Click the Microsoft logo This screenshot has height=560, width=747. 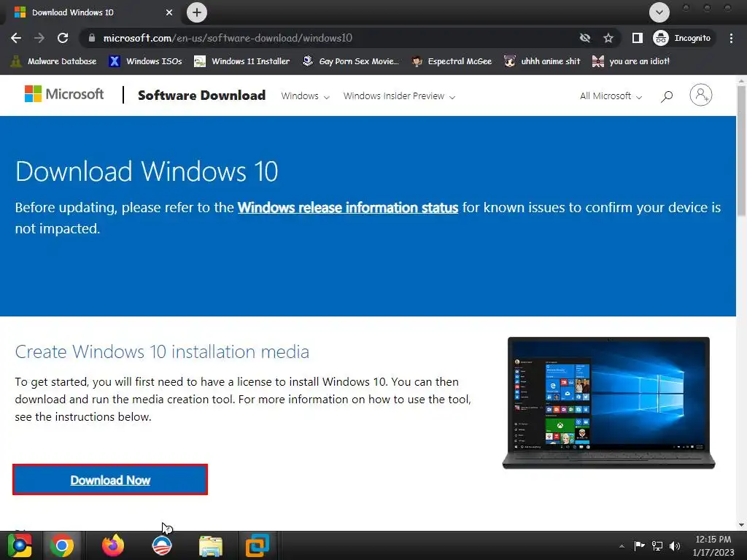coord(64,94)
